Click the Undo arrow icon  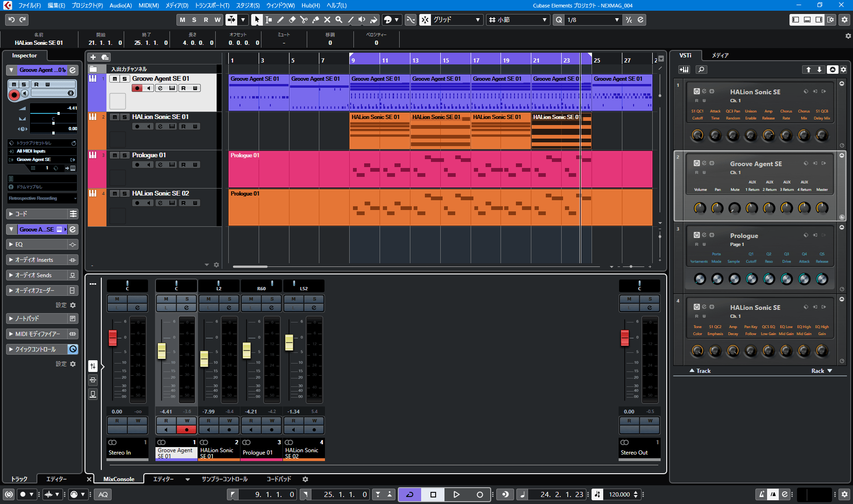click(x=12, y=20)
